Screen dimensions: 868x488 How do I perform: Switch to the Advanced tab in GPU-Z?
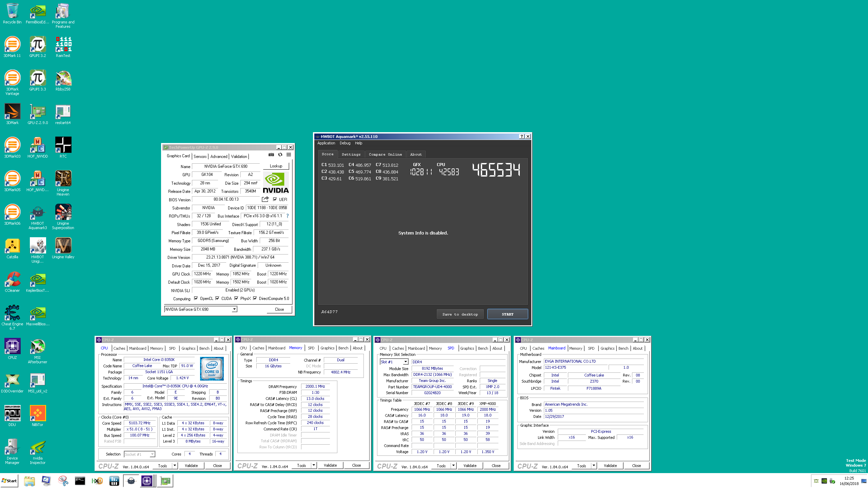219,157
